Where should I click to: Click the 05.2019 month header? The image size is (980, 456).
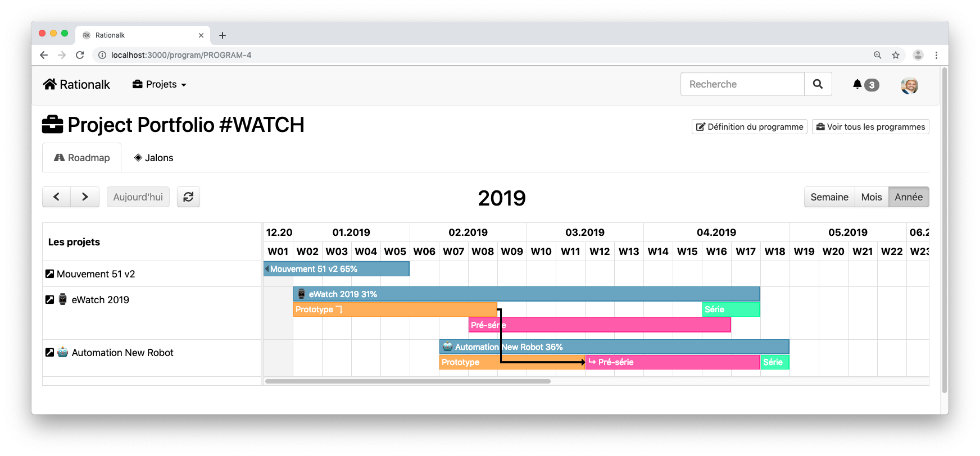coord(848,232)
